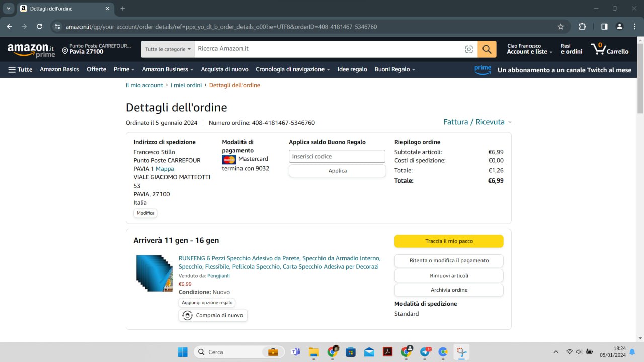The height and width of the screenshot is (362, 644).
Task: Reload the page using the refresh icon
Action: pyautogui.click(x=39, y=27)
